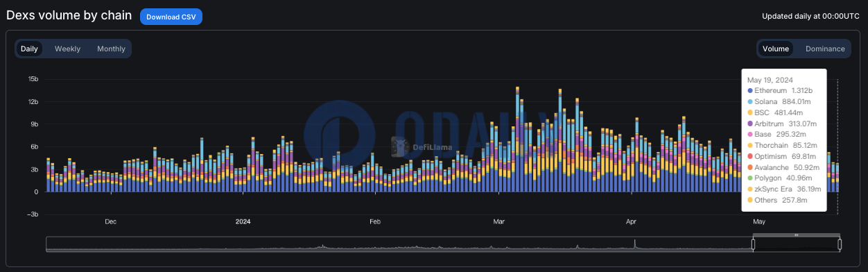This screenshot has height=272, width=868.
Task: Click the 'zkSync Era 36.19m' tooltip row
Action: [784, 189]
